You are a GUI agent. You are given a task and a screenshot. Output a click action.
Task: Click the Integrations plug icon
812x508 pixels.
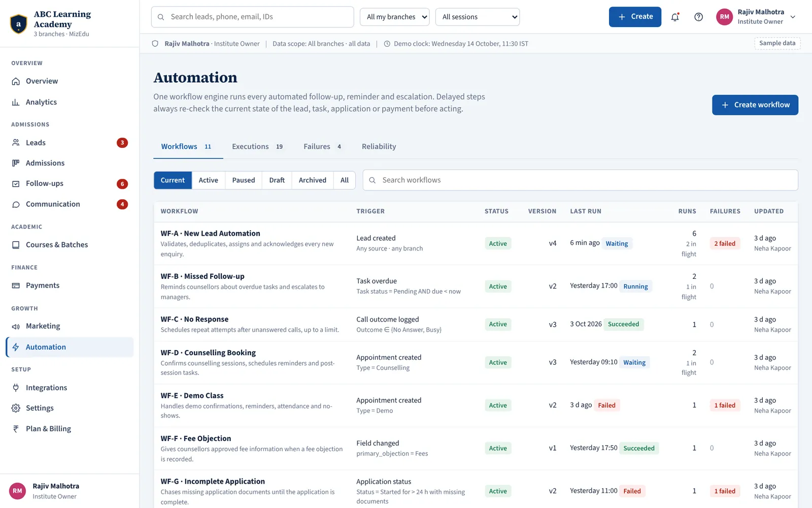click(x=16, y=388)
